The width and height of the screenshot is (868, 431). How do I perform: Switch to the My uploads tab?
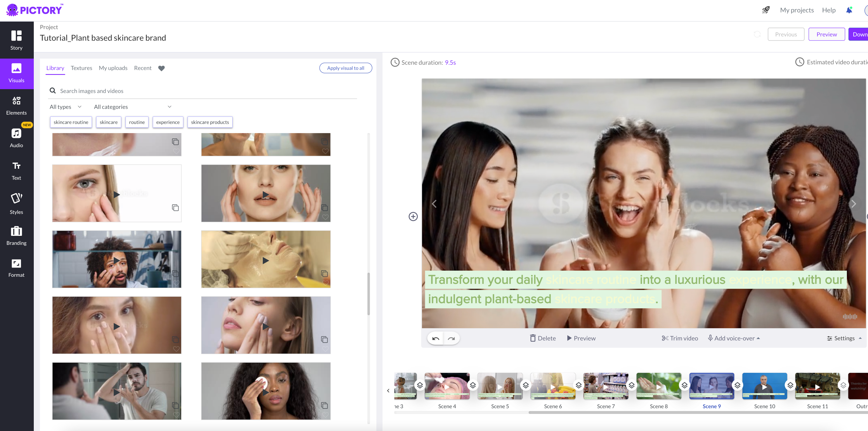pos(113,68)
